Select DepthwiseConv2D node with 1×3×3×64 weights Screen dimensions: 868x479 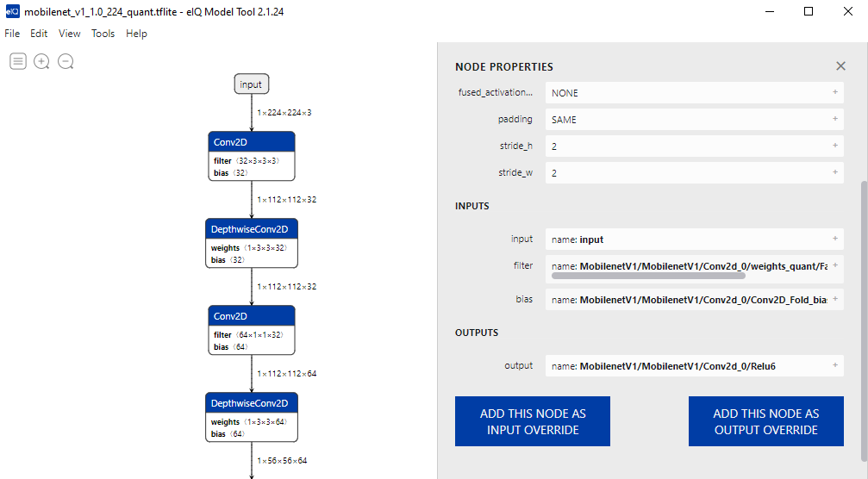pyautogui.click(x=252, y=418)
